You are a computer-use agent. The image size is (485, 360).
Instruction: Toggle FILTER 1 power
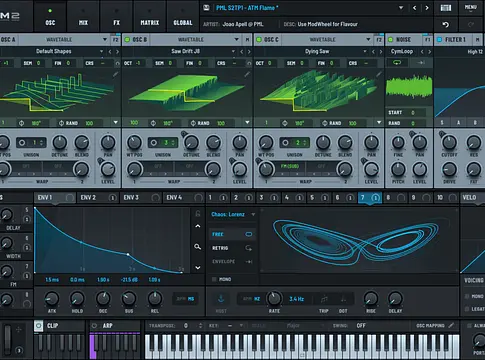point(439,40)
